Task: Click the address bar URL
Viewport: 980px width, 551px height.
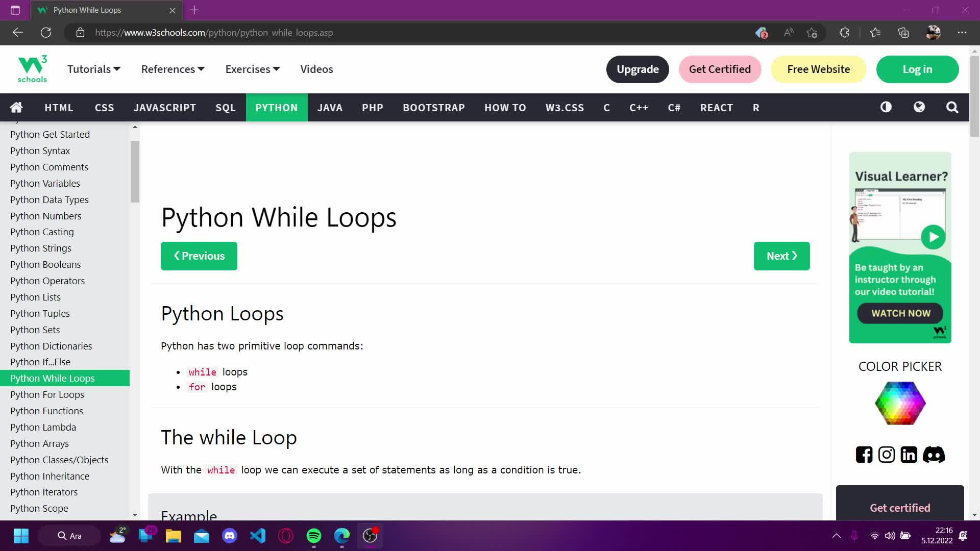Action: click(x=214, y=33)
